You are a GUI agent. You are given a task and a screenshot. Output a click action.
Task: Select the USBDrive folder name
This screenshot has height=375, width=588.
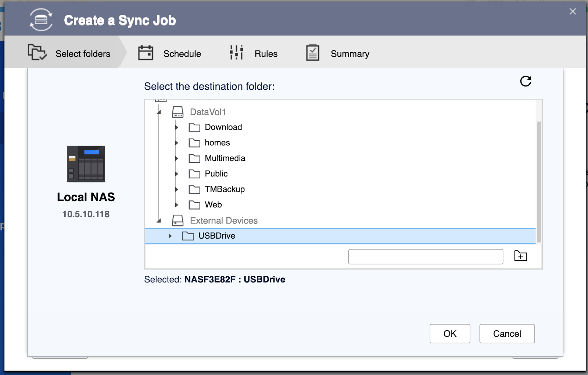point(217,236)
